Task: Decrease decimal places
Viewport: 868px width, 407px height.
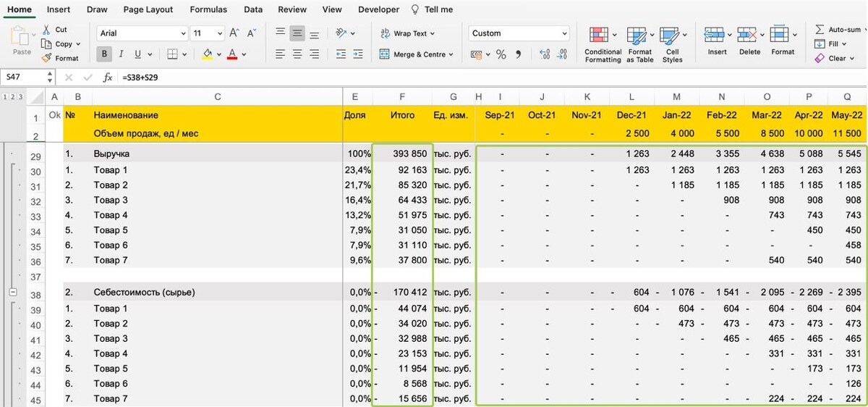Action: click(x=563, y=54)
